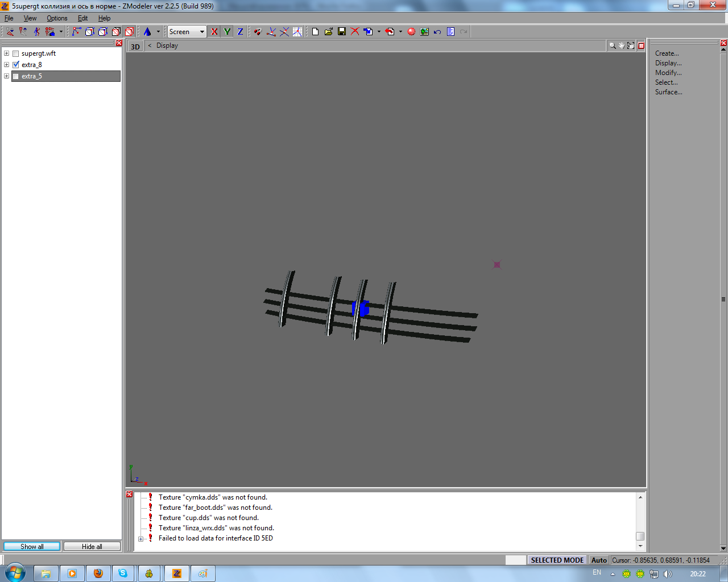The width and height of the screenshot is (728, 582).
Task: Click the magnet snapping icon
Action: (258, 32)
